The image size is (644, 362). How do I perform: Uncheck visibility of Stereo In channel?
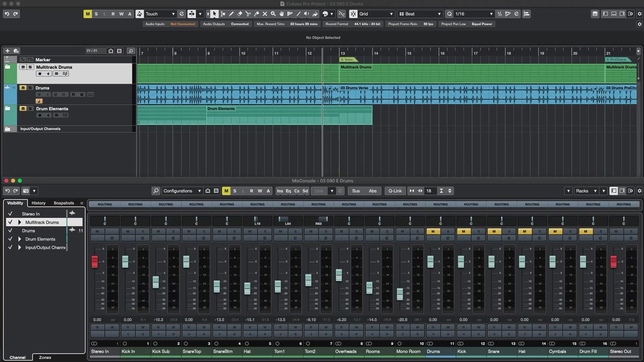(10, 214)
